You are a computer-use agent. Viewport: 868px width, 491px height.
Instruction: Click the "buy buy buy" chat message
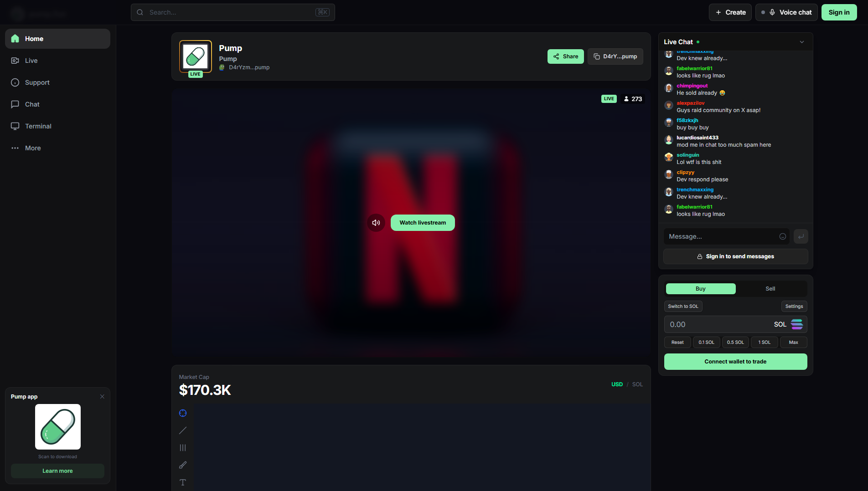point(692,128)
